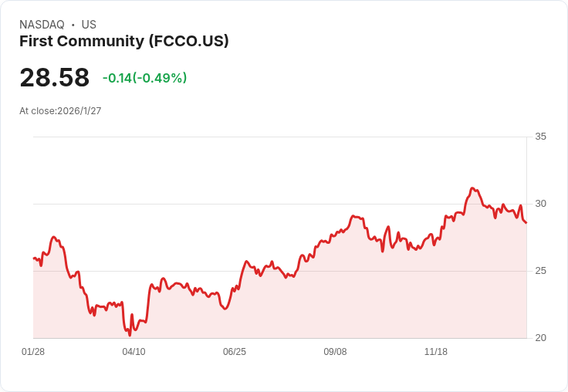Select the 09/08 x-axis date label
Image resolution: width=568 pixels, height=392 pixels.
pos(335,352)
